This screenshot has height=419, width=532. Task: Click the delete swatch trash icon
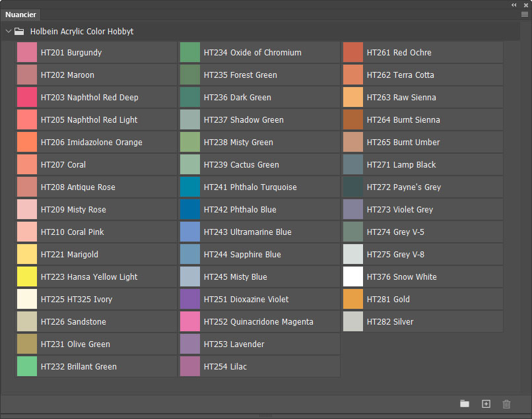[507, 404]
